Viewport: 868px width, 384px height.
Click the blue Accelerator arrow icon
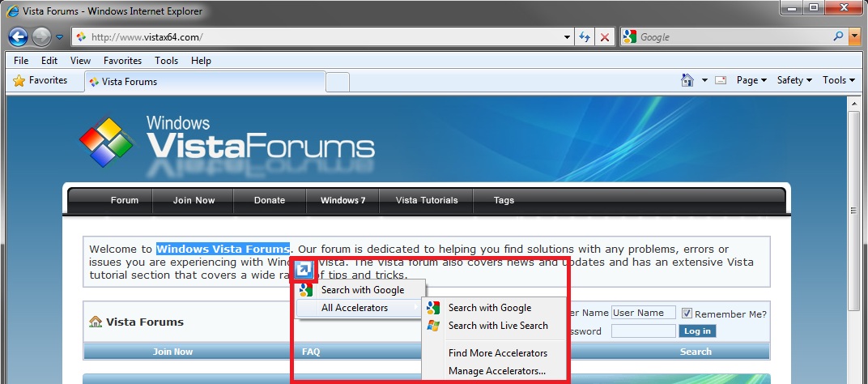pyautogui.click(x=304, y=269)
